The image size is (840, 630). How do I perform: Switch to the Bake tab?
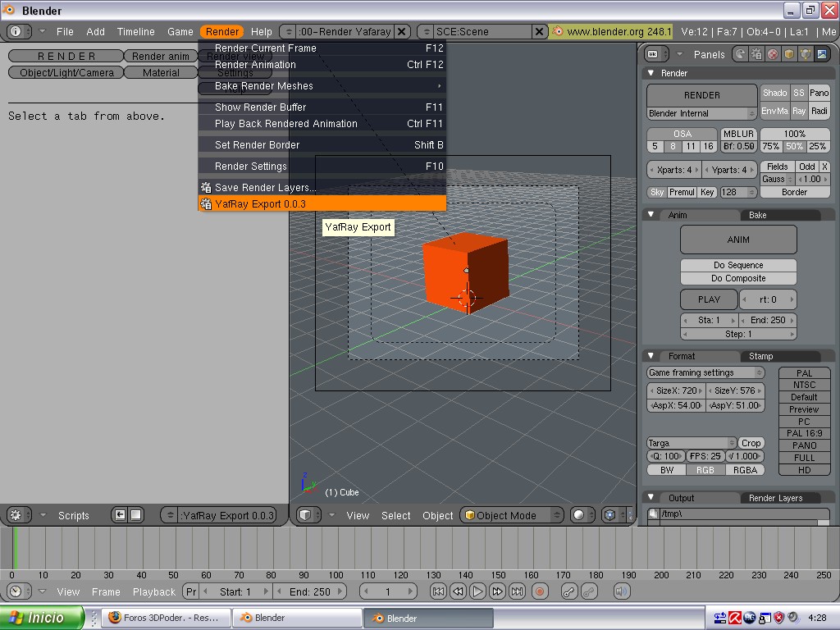(779, 215)
